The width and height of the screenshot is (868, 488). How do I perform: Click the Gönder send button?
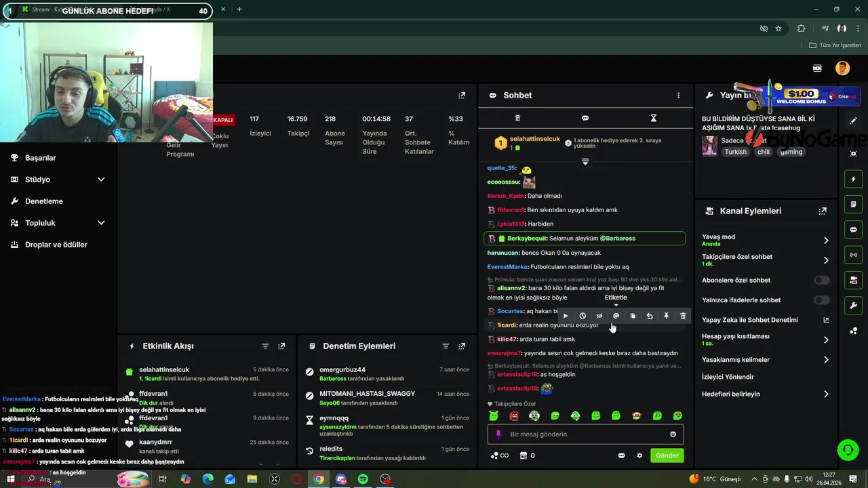pyautogui.click(x=667, y=455)
